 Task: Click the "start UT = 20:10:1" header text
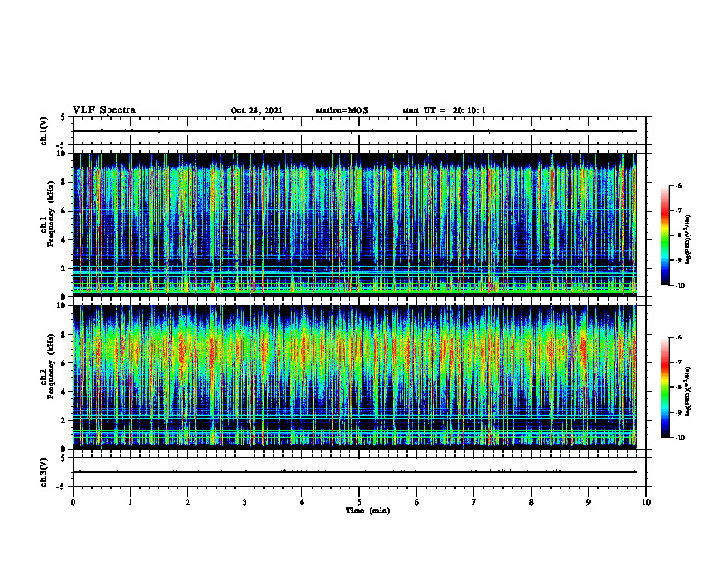pos(444,110)
